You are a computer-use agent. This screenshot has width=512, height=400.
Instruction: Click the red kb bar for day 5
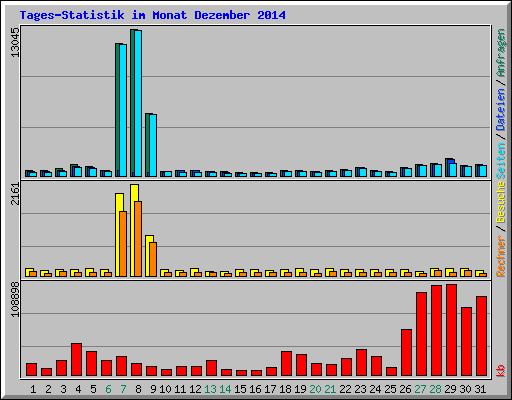pos(91,363)
